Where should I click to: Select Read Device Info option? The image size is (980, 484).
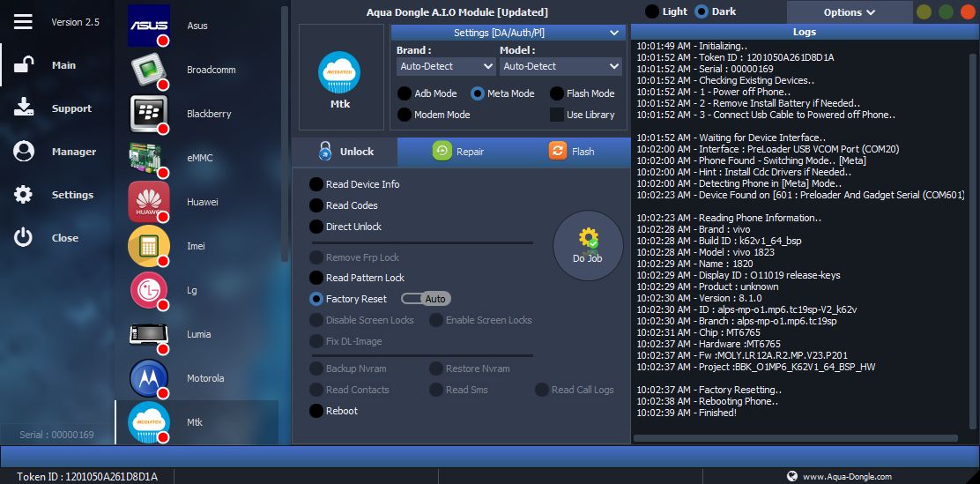pyautogui.click(x=316, y=184)
